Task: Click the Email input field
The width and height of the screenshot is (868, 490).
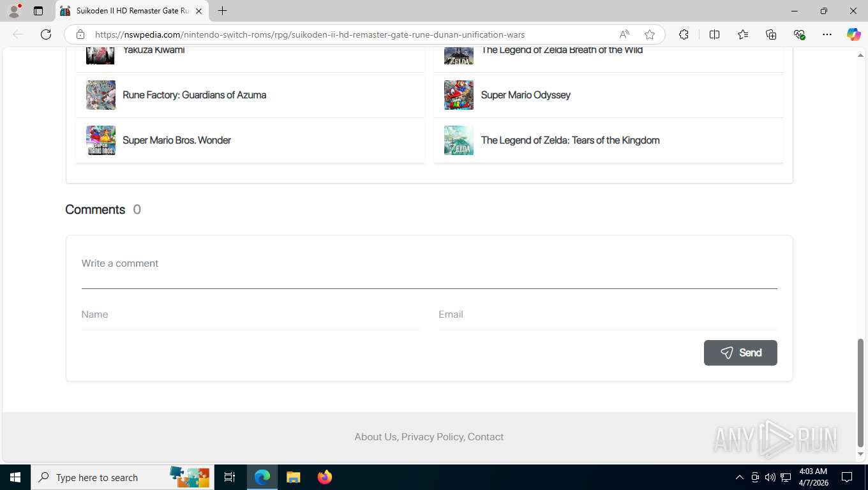Action: tap(608, 315)
